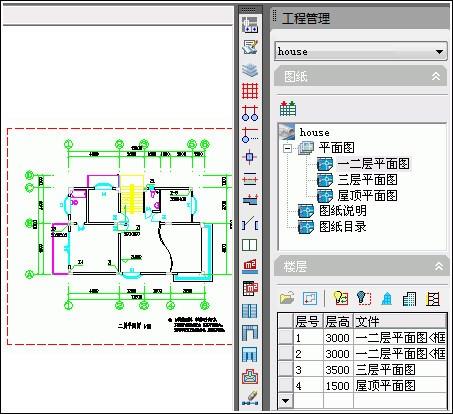This screenshot has width=453, height=414.
Task: Select 图纸目录 tree item
Action: (343, 227)
